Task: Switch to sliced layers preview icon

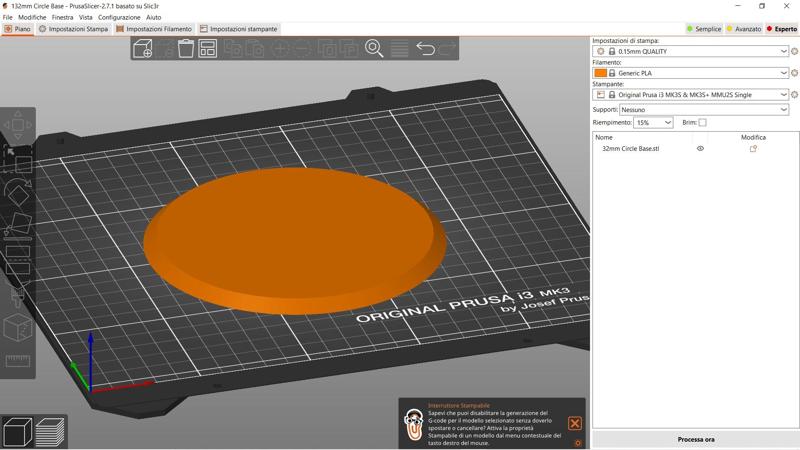Action: pos(50,432)
